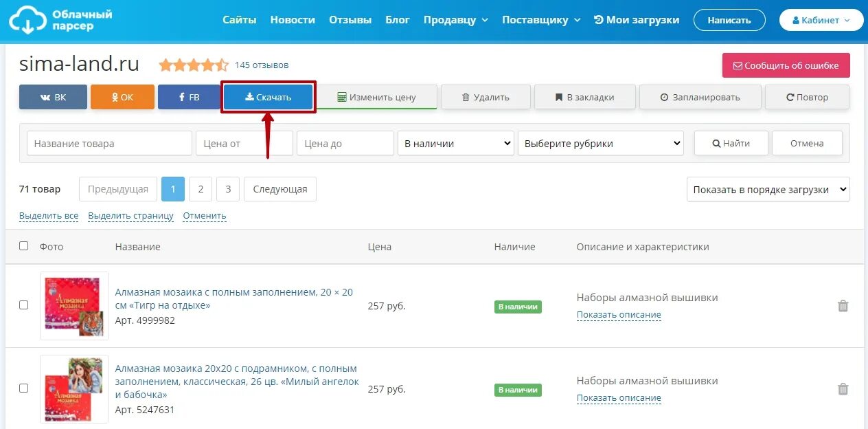Click the Отмена button in filter bar
The width and height of the screenshot is (868, 429).
tap(807, 143)
